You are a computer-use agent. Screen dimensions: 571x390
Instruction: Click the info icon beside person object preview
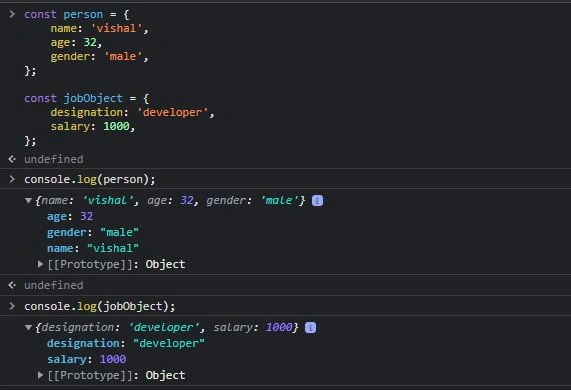317,201
